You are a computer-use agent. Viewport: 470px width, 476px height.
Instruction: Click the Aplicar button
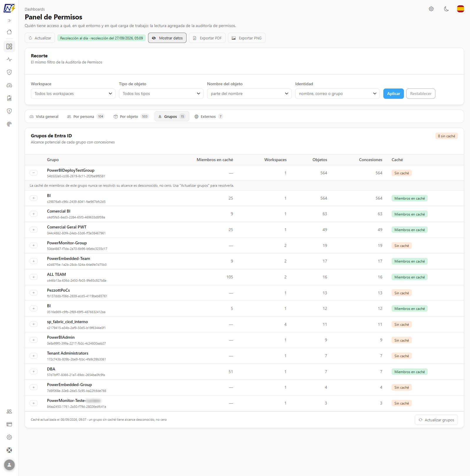[394, 93]
